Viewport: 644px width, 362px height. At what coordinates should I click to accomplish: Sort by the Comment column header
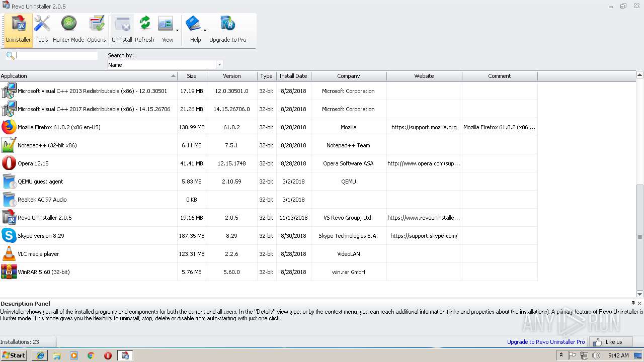click(500, 76)
